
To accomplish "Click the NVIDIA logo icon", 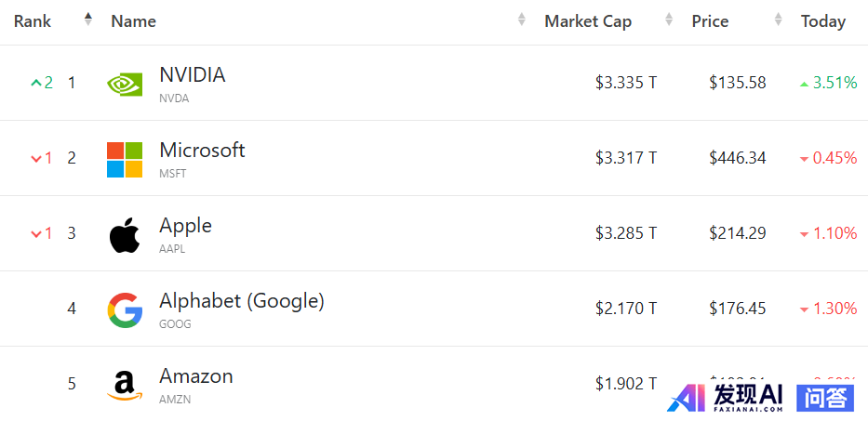I will click(x=125, y=84).
